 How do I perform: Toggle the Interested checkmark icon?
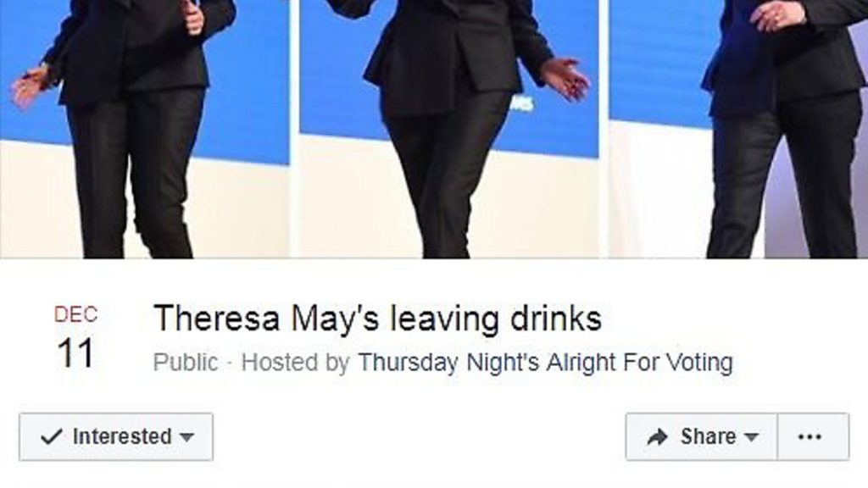point(52,437)
